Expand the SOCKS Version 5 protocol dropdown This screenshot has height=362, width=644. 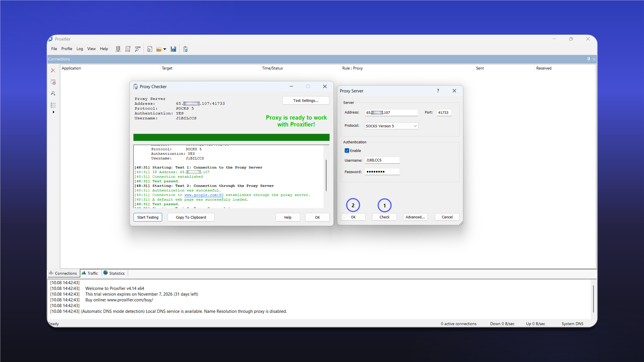pos(391,126)
